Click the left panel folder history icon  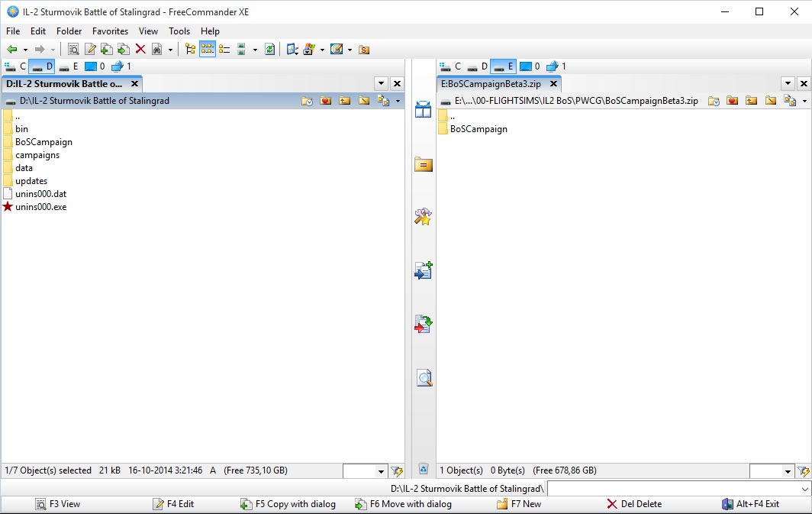coord(307,101)
